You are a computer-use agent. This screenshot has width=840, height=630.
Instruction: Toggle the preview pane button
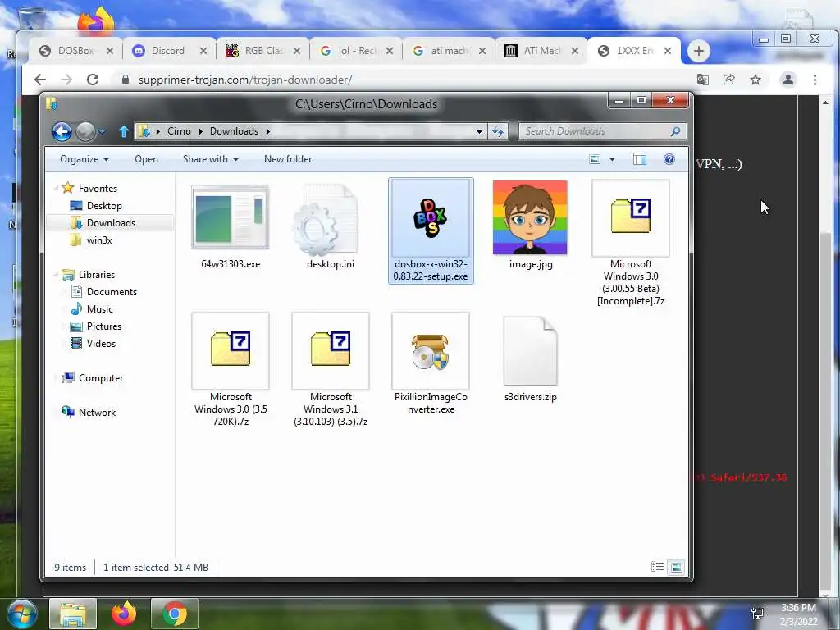[640, 159]
